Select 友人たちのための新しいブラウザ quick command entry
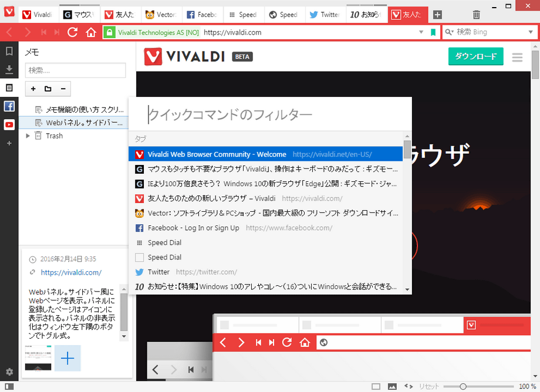Viewport: 540px width, 392px height. point(265,198)
